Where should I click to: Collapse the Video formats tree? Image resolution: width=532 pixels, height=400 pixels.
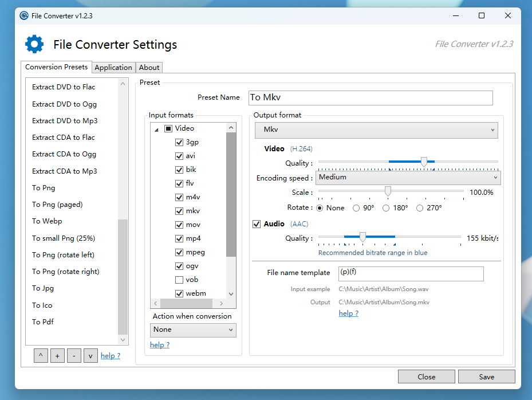[x=156, y=128]
